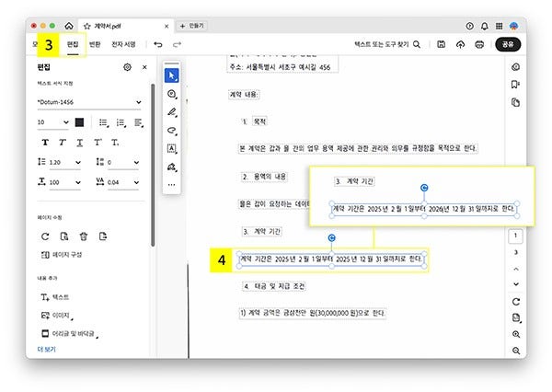
Task: Open the line spacing 1.20 dropdown
Action: pyautogui.click(x=65, y=162)
